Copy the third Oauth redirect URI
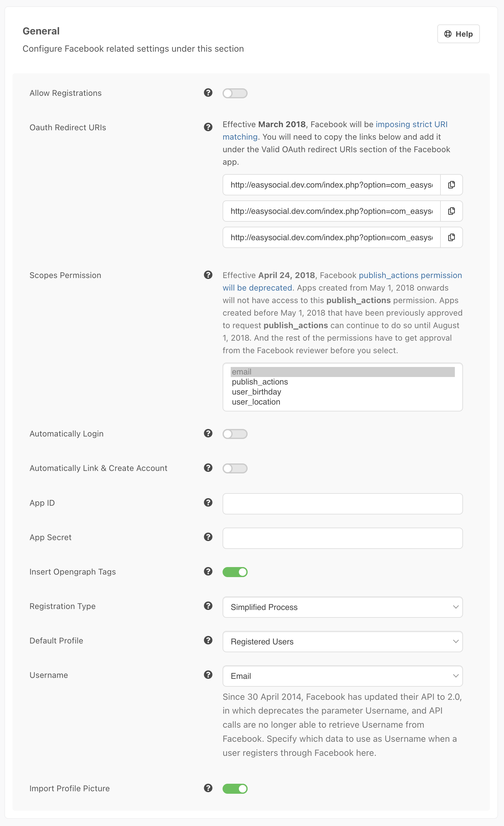 [451, 237]
